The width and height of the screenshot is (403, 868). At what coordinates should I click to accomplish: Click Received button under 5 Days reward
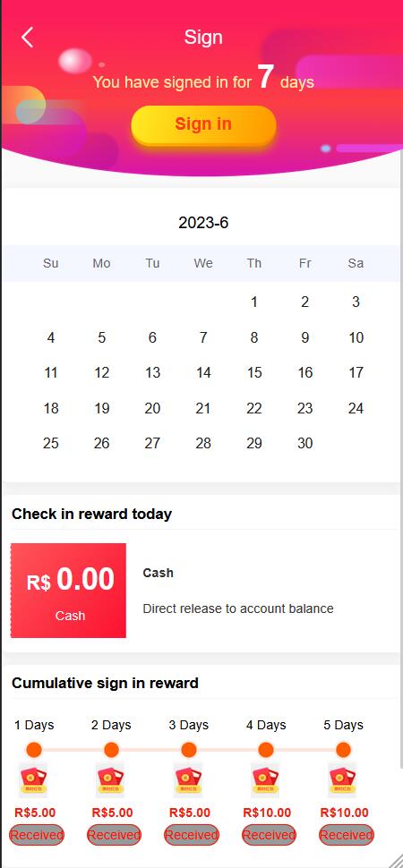coord(346,835)
